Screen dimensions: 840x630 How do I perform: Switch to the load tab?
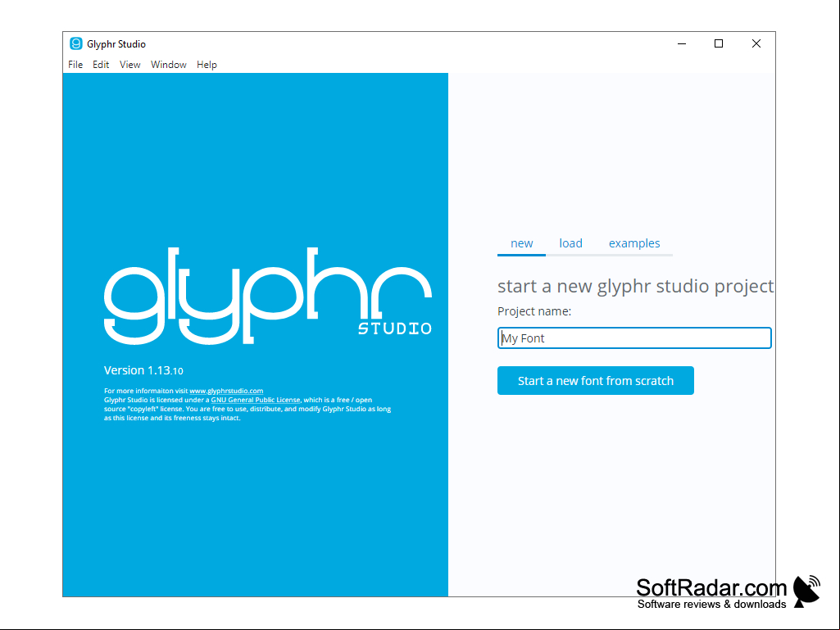click(570, 243)
